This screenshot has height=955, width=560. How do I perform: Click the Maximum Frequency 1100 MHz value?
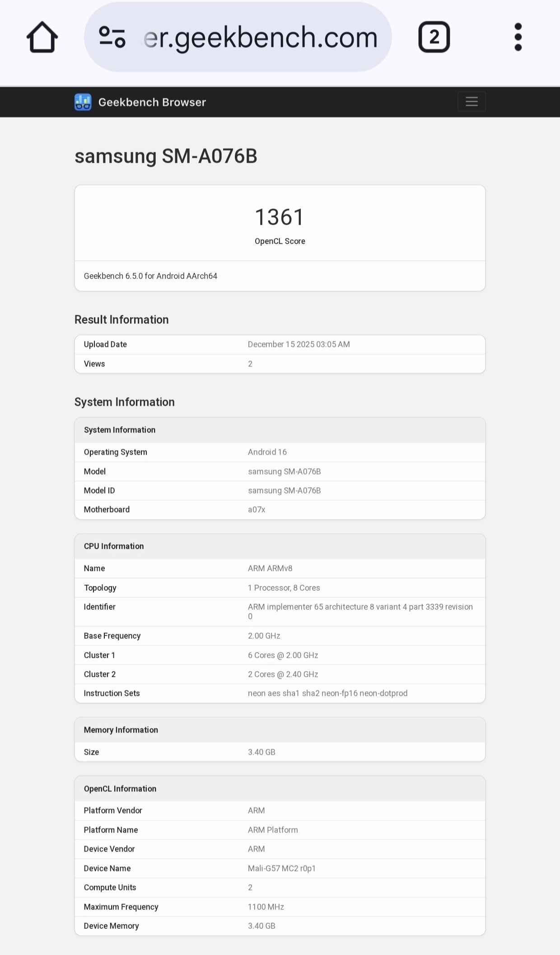(x=266, y=907)
